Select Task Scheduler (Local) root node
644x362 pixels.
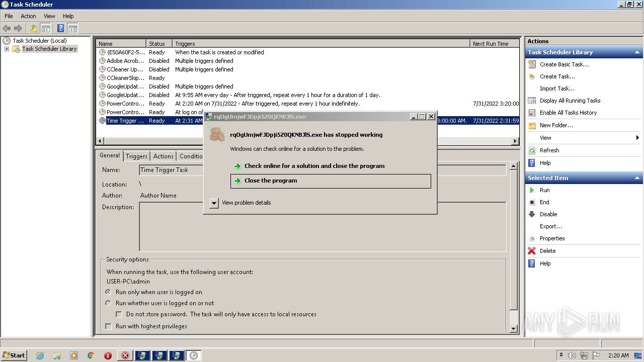point(39,41)
